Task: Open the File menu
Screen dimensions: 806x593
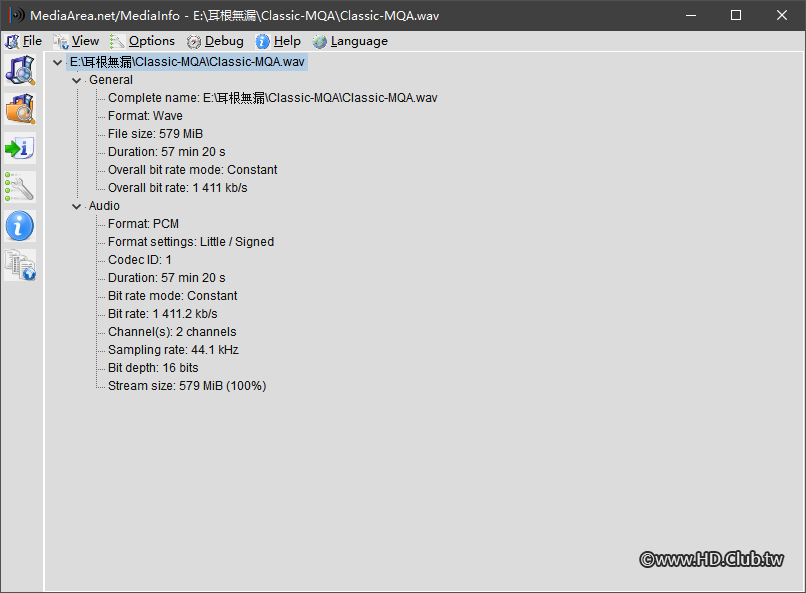Action: tap(24, 41)
